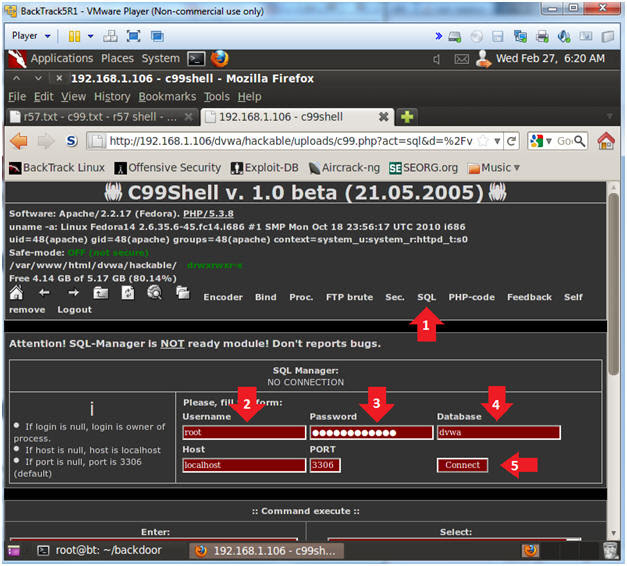Click the Database input field

coord(498,432)
